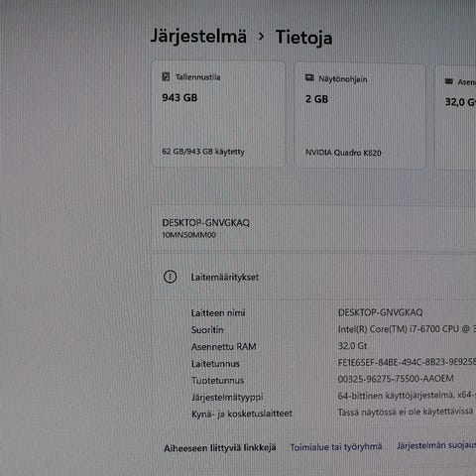Open the Järjestelmän suojaus link

pyautogui.click(x=436, y=445)
